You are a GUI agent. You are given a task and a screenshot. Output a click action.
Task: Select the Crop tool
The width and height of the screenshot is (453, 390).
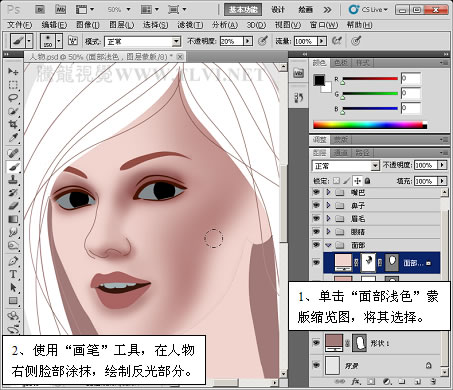pos(13,125)
